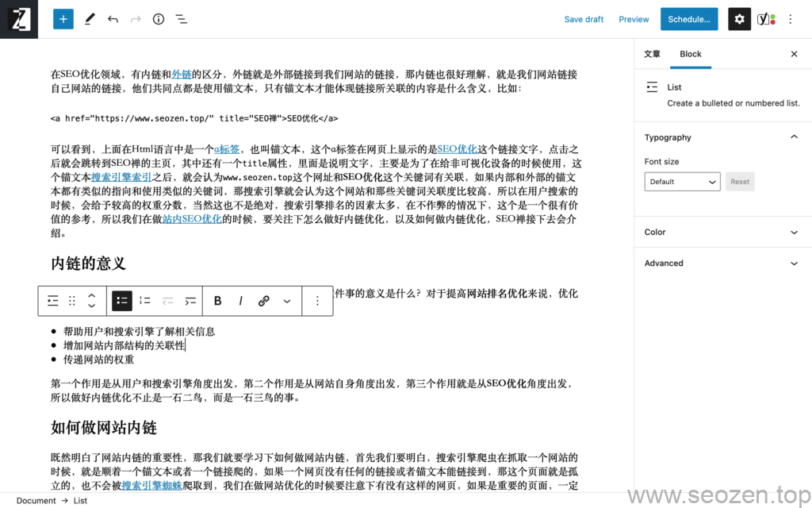Open the Font size Default dropdown

(682, 181)
